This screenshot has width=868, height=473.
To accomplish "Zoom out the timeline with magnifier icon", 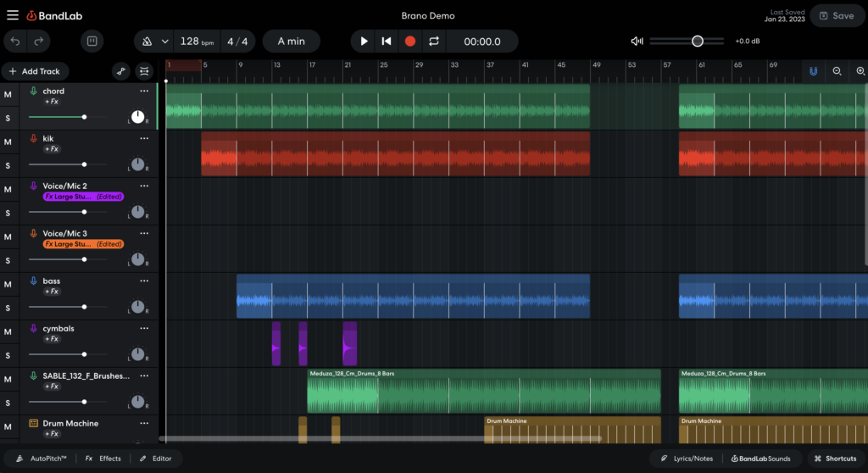I will click(837, 71).
